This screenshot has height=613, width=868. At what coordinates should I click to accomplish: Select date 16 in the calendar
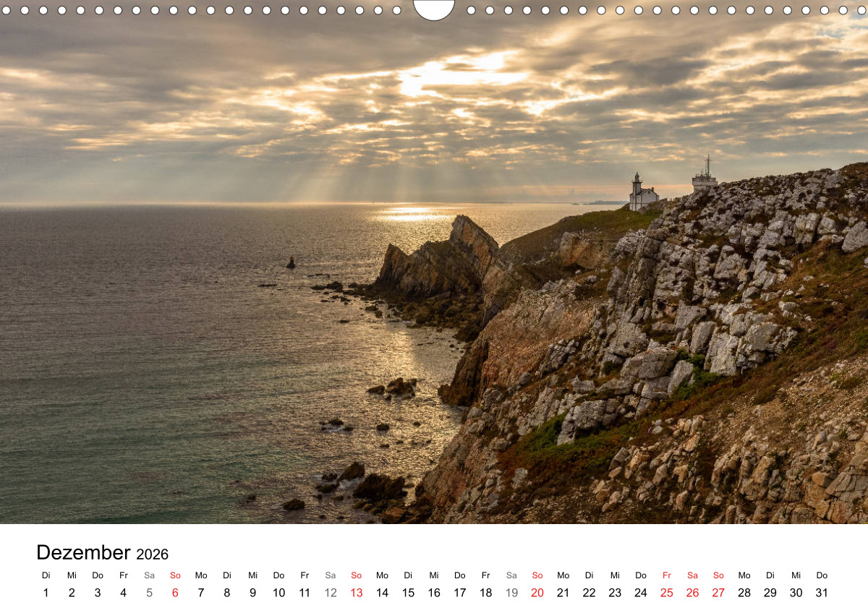[x=434, y=593]
